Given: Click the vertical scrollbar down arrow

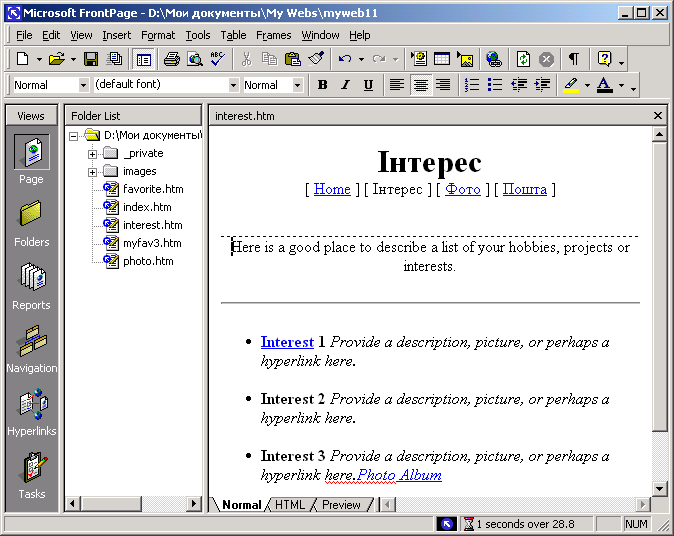Looking at the screenshot, I should coord(659,489).
